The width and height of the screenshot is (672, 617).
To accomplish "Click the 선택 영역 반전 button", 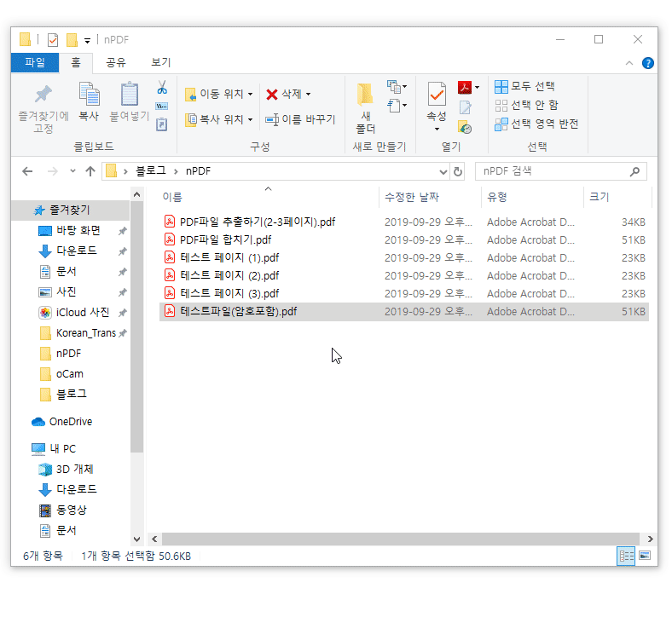I will point(536,124).
